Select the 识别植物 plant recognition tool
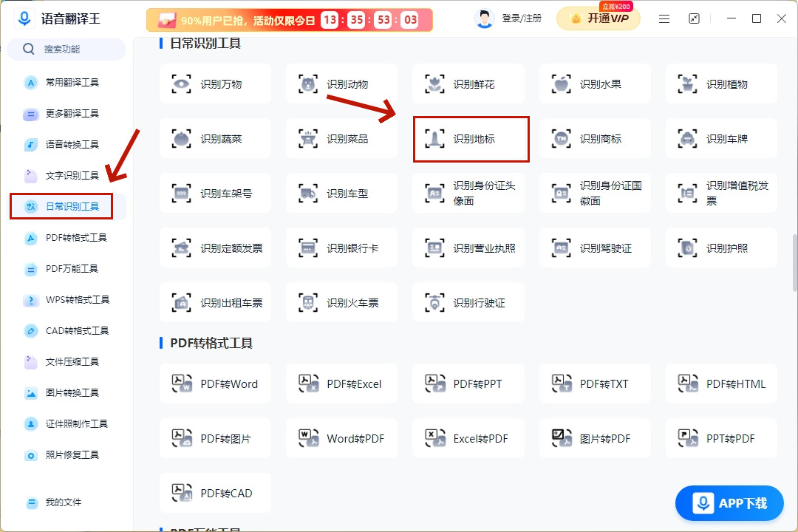This screenshot has height=532, width=798. [x=721, y=84]
